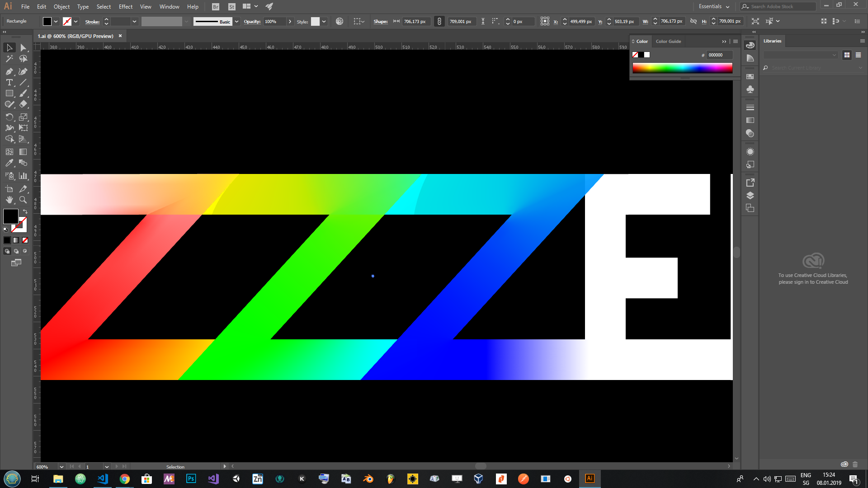Select the Eyedropper tool
The image size is (868, 488).
tap(9, 163)
